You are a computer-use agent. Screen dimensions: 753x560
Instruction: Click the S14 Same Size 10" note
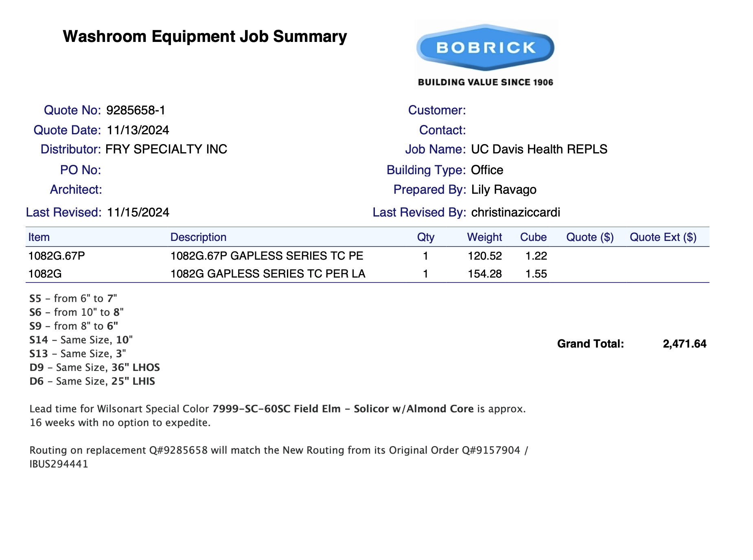click(x=81, y=340)
